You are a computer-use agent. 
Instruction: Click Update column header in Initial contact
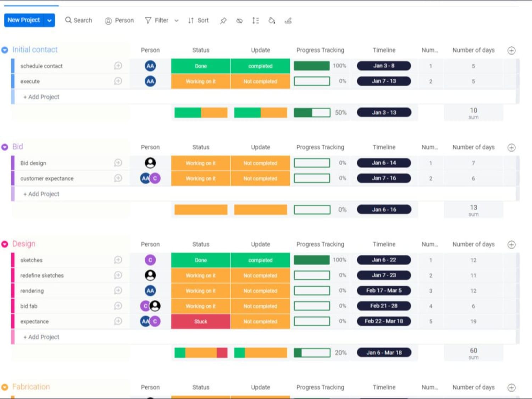click(x=260, y=50)
